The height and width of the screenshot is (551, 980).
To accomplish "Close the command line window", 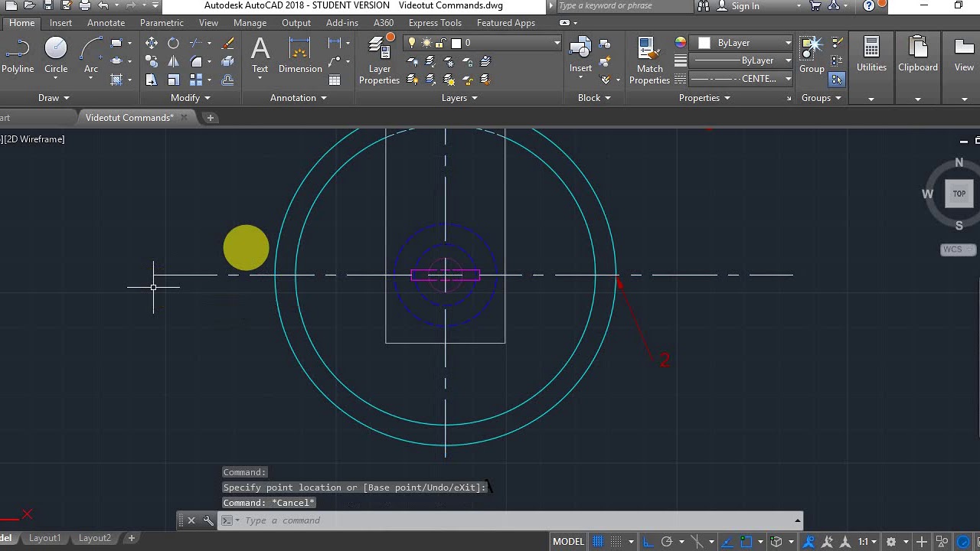I will (x=191, y=520).
